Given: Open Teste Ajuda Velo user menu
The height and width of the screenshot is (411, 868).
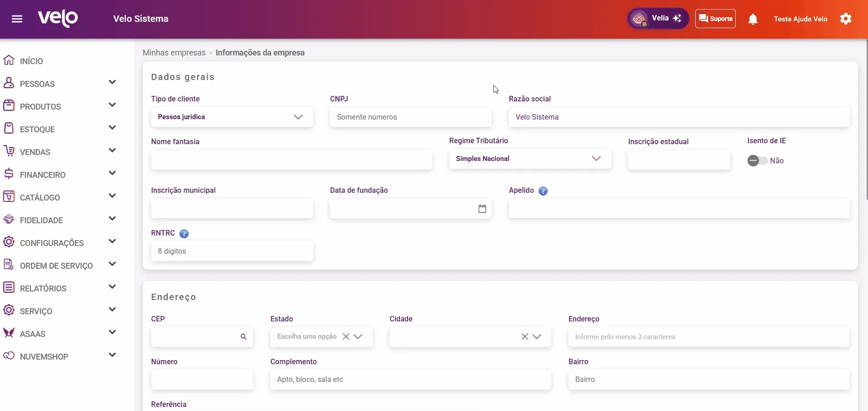Looking at the screenshot, I should click(801, 19).
